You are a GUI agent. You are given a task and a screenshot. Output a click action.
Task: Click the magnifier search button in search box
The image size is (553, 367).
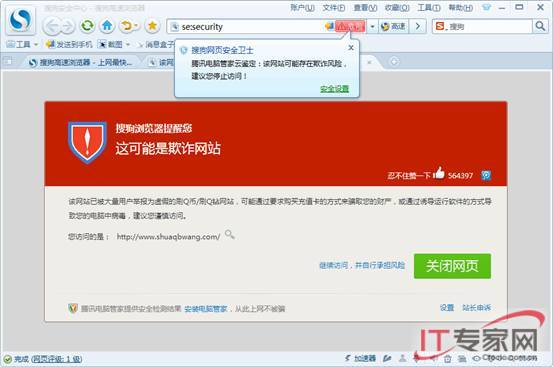click(x=540, y=26)
